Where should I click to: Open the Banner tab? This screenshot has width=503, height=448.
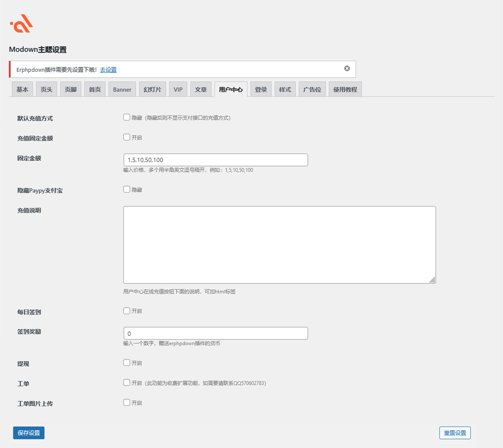pos(122,89)
